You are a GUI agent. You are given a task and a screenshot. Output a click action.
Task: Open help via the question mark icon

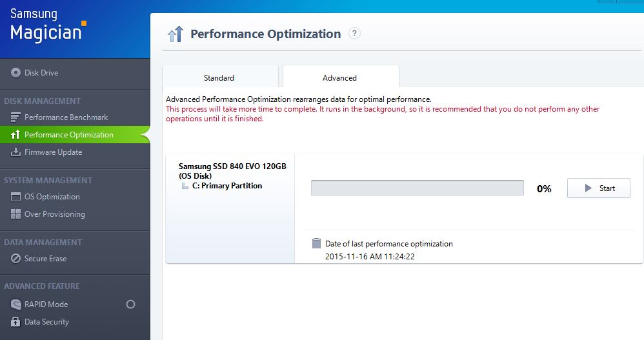pos(354,34)
